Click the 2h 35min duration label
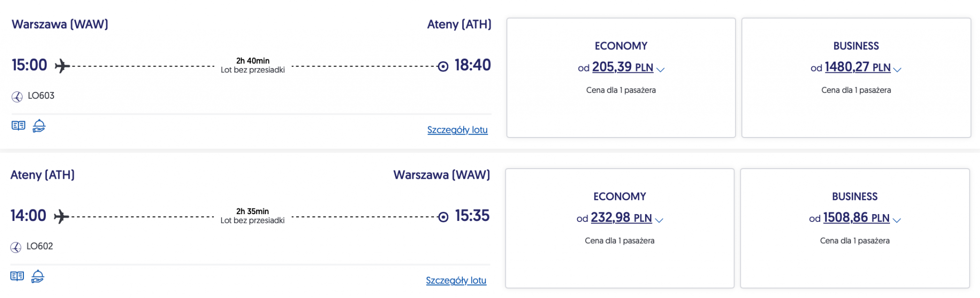 (253, 211)
